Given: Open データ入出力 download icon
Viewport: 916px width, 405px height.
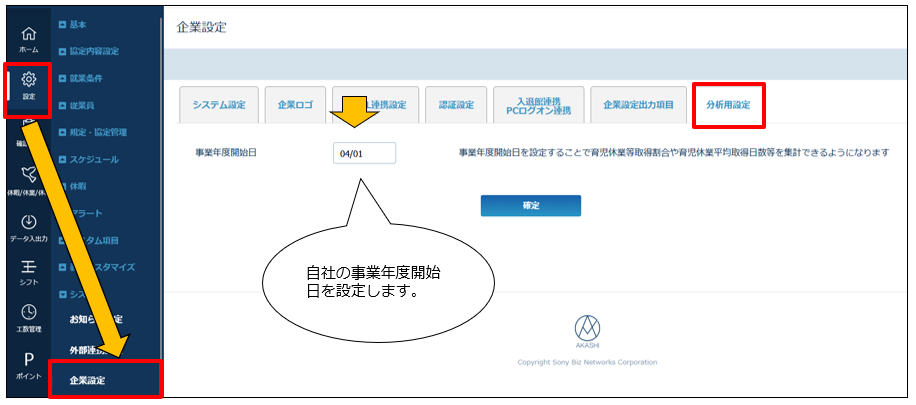Looking at the screenshot, I should tap(29, 229).
